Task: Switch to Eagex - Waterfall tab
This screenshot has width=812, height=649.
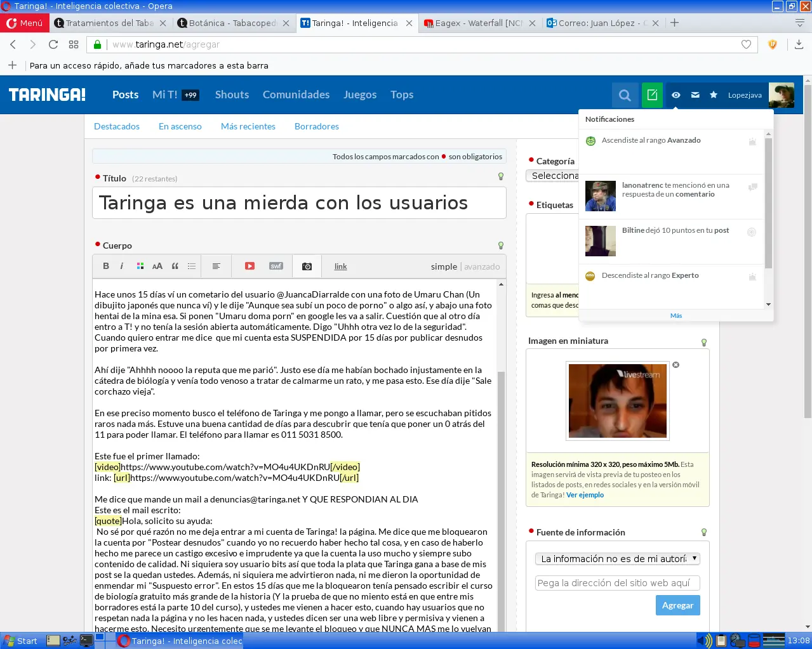Action: [x=479, y=23]
